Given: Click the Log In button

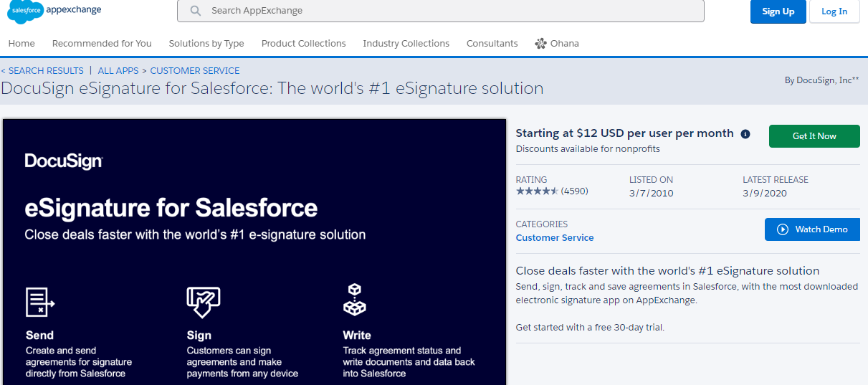Looking at the screenshot, I should tap(834, 11).
